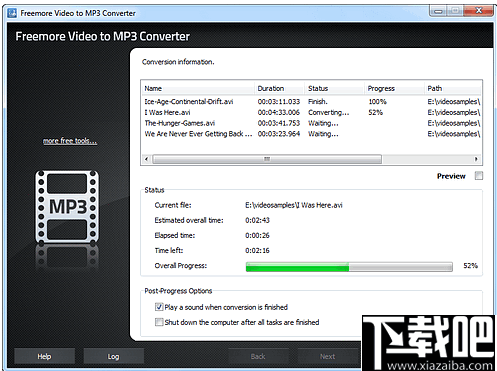Click the list's left scroll arrow

(x=146, y=159)
